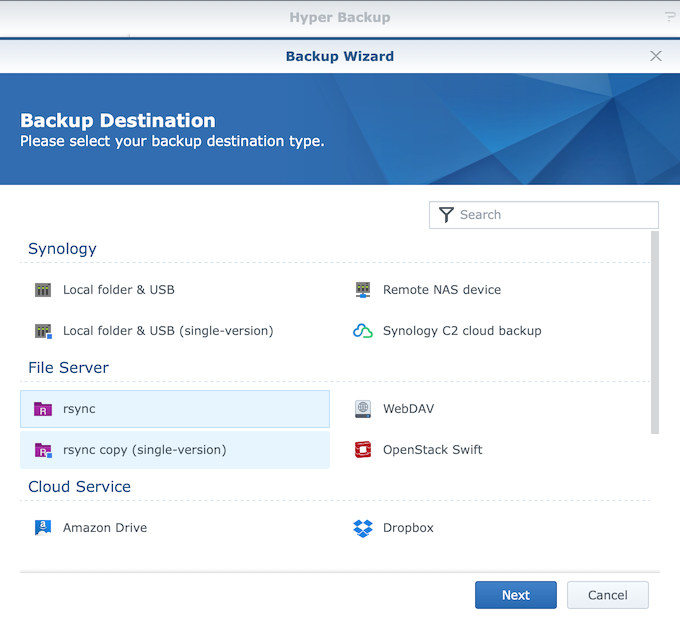Choose the Remote NAS device label
This screenshot has width=680, height=617.
point(442,290)
